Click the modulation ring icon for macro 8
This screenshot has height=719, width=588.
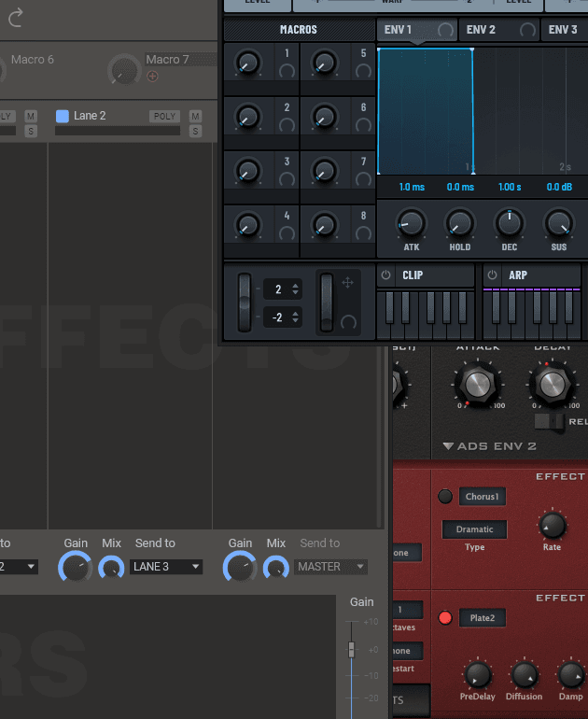[x=363, y=233]
